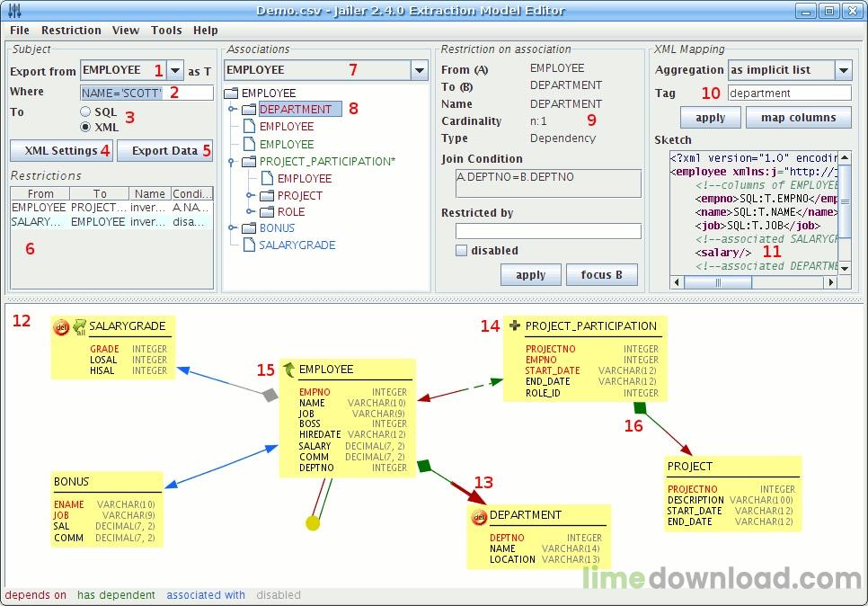Expand the ROLE tree node handle

(x=250, y=211)
